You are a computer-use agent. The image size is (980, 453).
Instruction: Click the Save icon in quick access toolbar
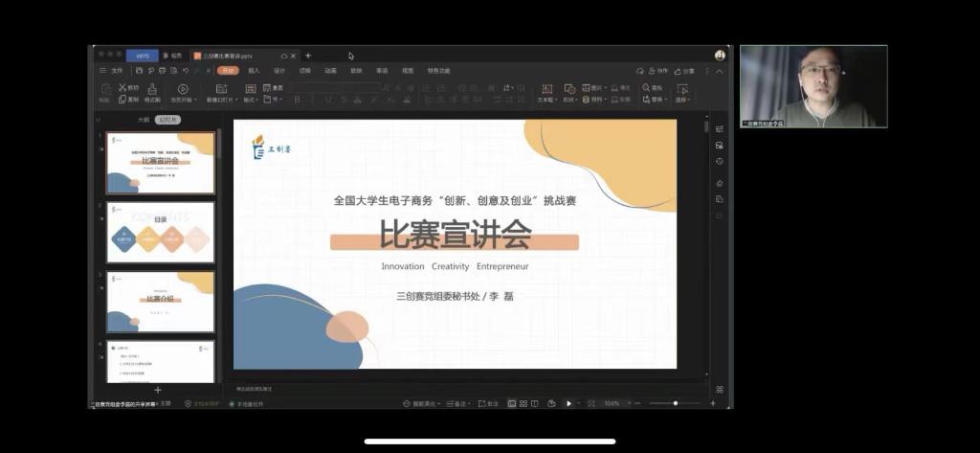coord(140,70)
